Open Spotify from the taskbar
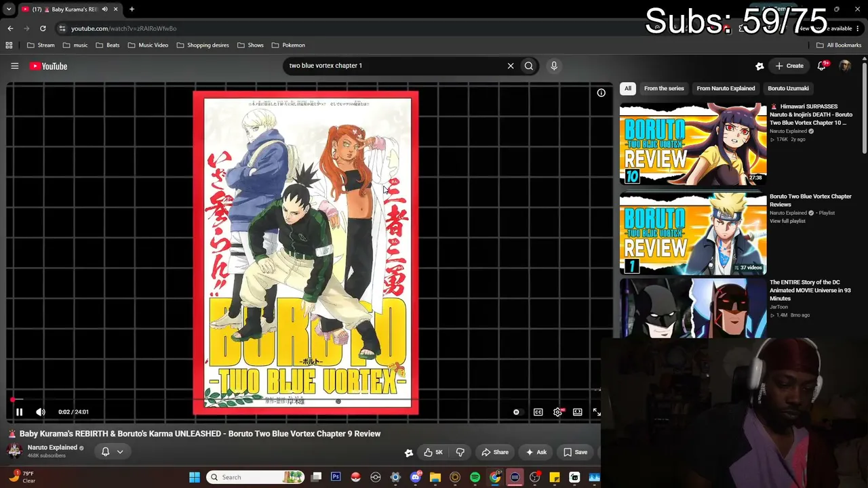 pos(475,477)
